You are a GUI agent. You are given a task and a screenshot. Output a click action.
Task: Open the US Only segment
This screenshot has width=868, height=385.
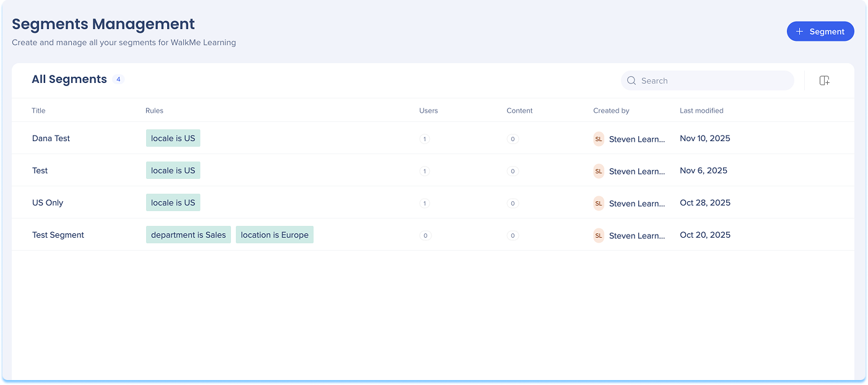coord(48,203)
